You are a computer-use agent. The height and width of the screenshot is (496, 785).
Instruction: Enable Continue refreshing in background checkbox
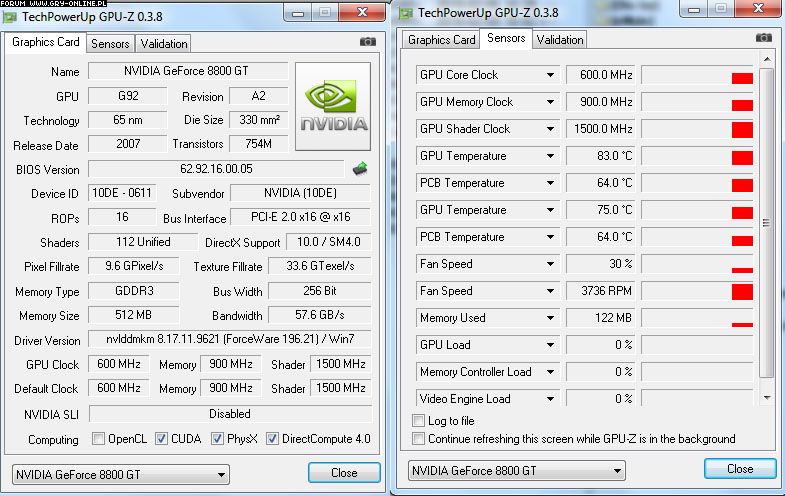(x=418, y=439)
